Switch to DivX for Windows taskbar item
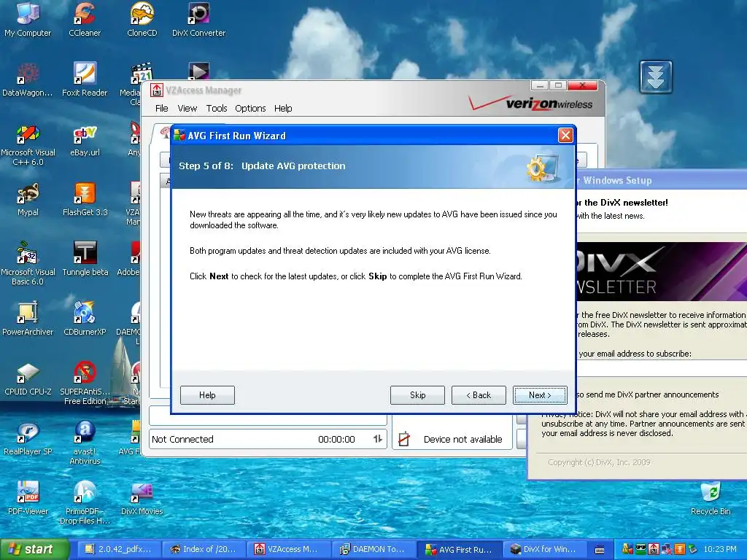747x560 pixels. [x=543, y=550]
